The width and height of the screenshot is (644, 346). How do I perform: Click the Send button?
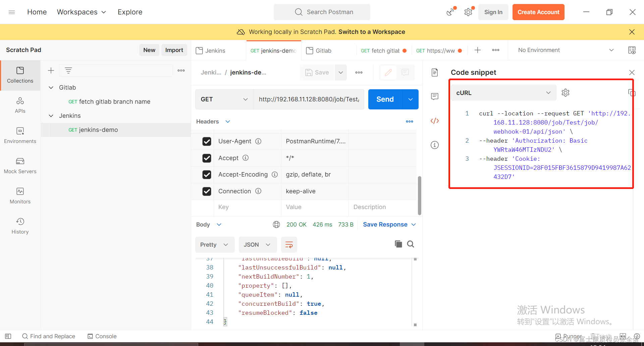(x=385, y=99)
